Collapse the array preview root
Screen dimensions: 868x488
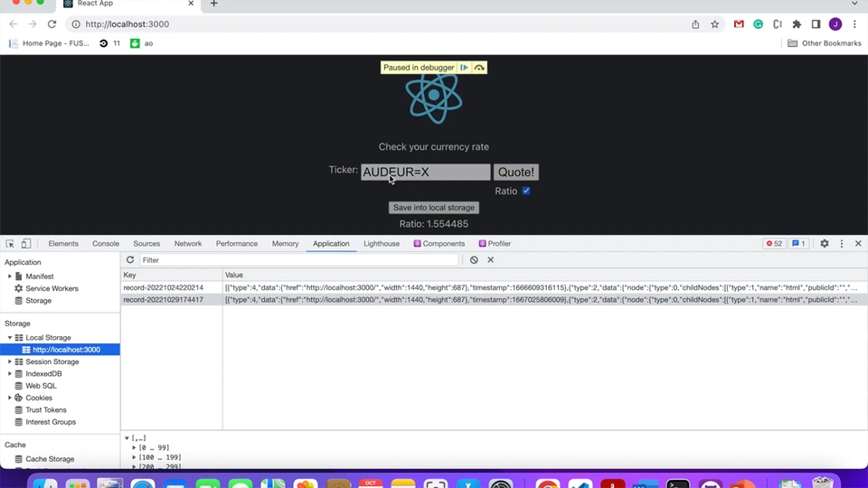127,438
